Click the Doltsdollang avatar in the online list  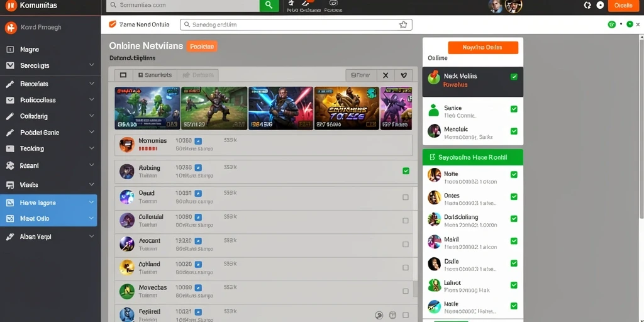434,219
